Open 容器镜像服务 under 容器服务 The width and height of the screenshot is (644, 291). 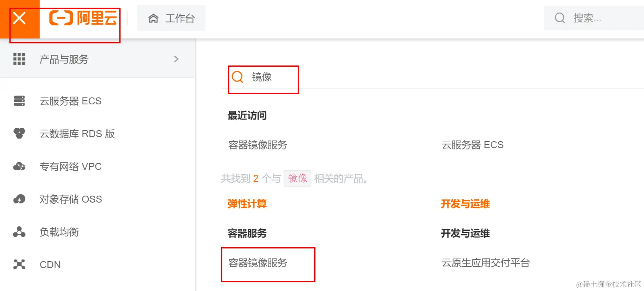(258, 263)
